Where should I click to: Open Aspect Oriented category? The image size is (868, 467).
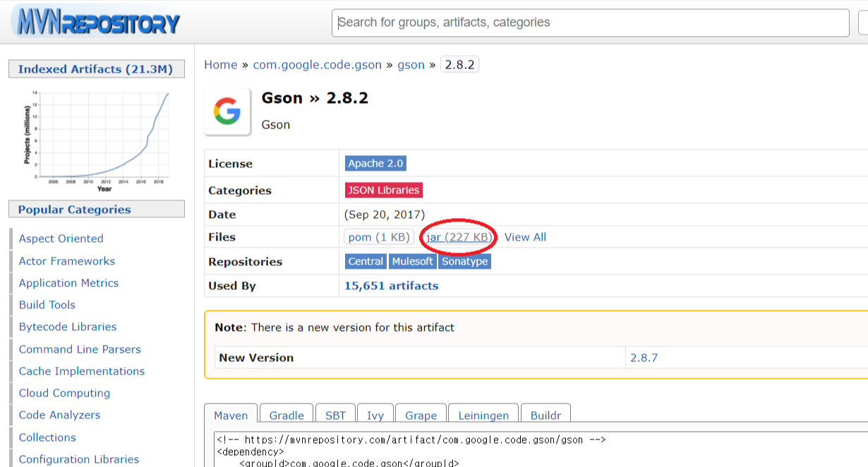[x=61, y=238]
